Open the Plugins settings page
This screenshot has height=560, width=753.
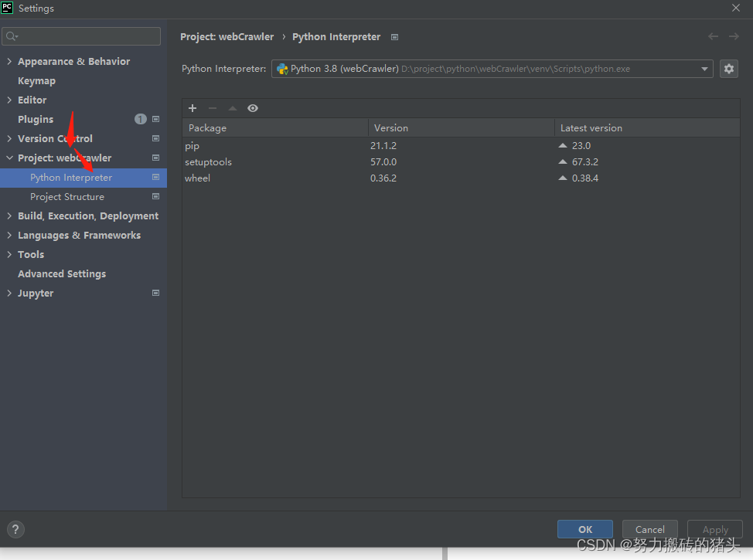tap(36, 119)
